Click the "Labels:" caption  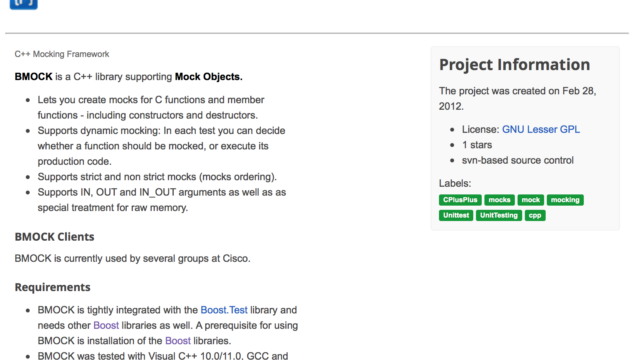[x=455, y=183]
